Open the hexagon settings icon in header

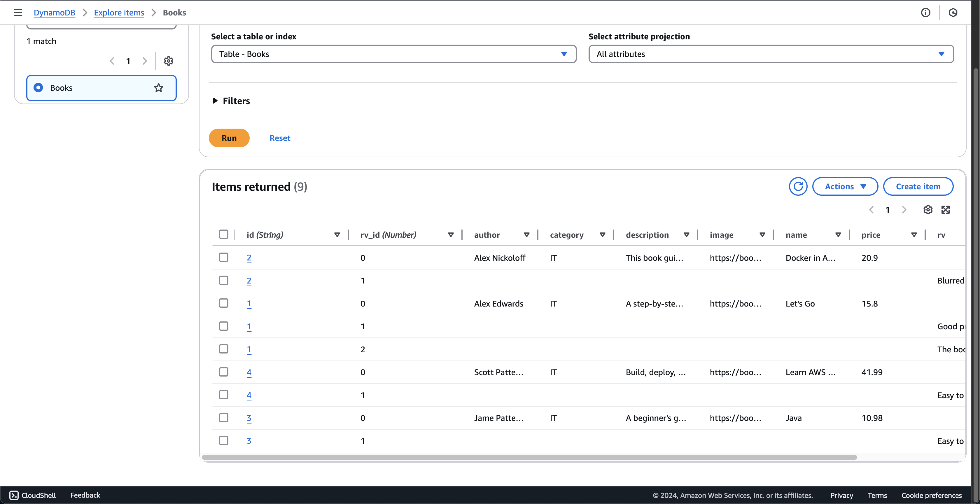click(953, 13)
